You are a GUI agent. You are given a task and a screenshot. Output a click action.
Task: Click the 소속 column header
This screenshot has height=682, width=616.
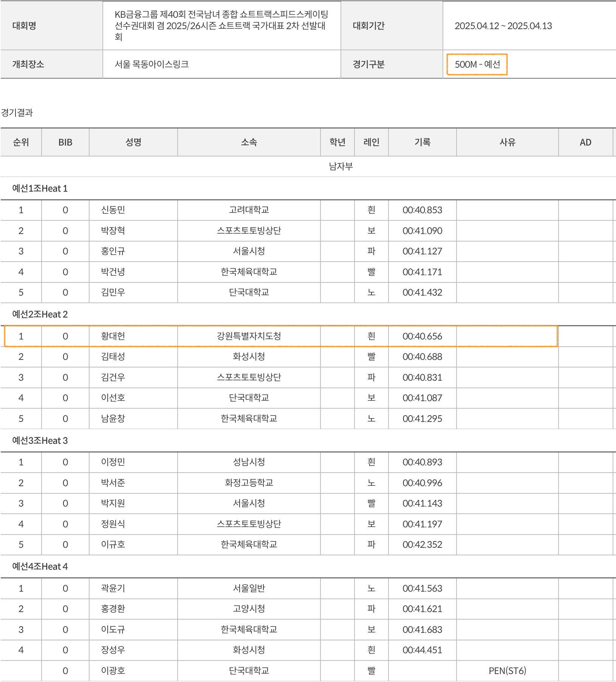click(249, 142)
